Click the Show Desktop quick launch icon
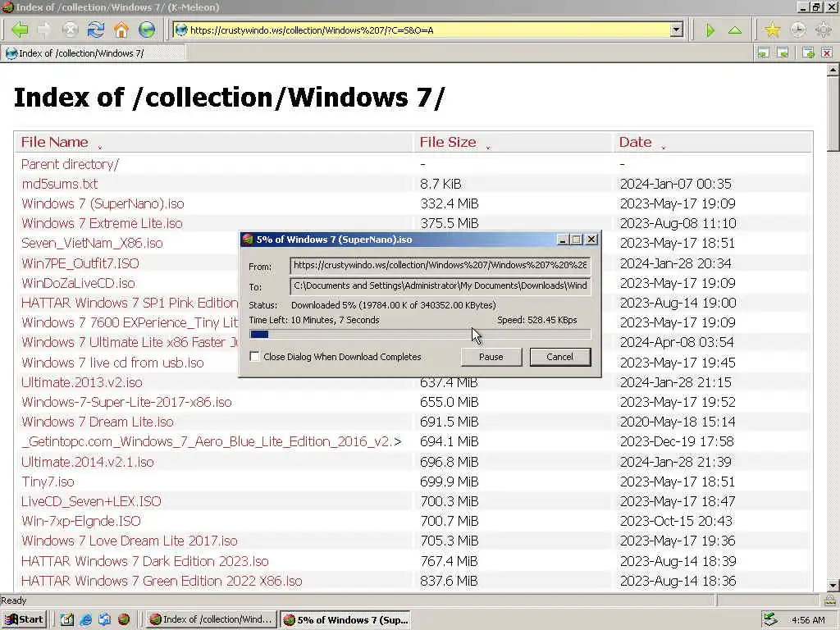The height and width of the screenshot is (630, 840). tap(66, 619)
